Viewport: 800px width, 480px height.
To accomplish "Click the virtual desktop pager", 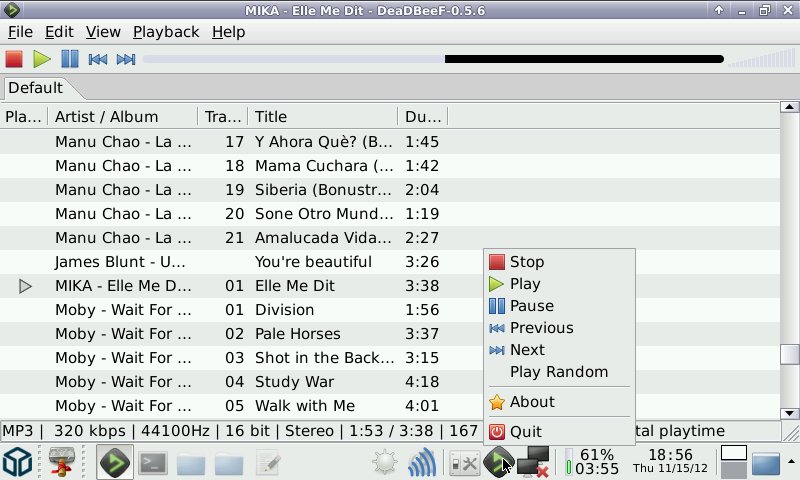I will [x=734, y=462].
